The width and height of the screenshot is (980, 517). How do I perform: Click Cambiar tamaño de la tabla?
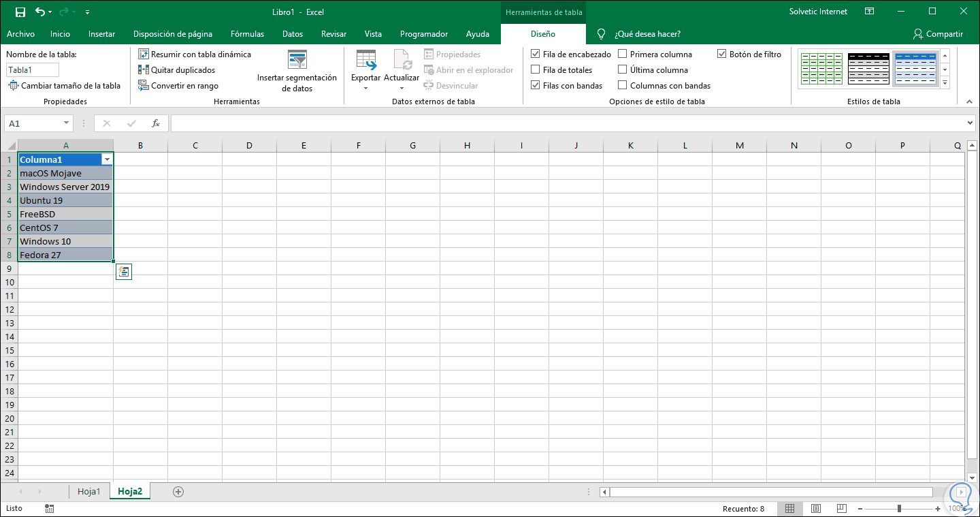point(65,86)
